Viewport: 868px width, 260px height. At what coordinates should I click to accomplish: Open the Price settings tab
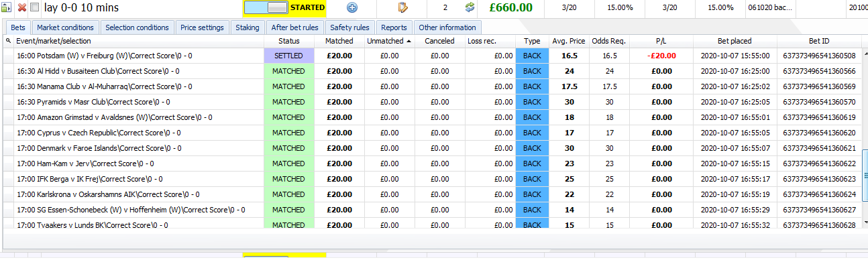[x=202, y=27]
